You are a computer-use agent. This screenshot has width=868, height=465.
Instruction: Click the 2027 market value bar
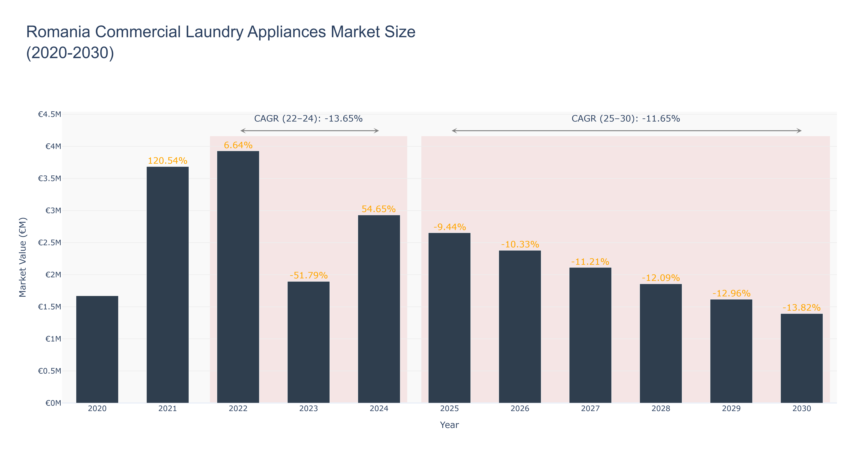590,335
